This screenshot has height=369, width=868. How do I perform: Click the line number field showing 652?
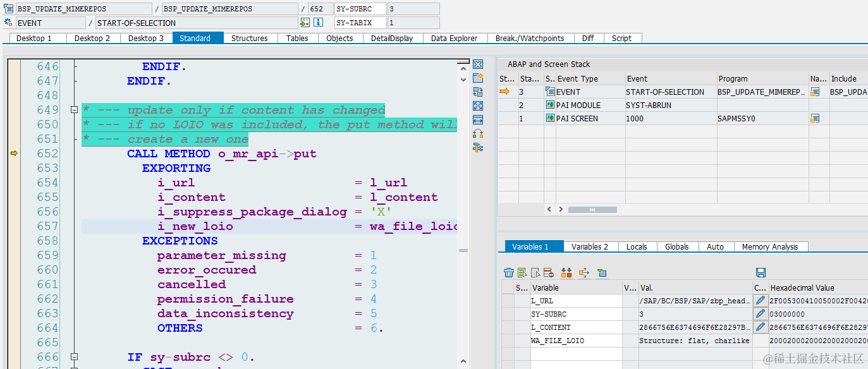click(x=321, y=9)
